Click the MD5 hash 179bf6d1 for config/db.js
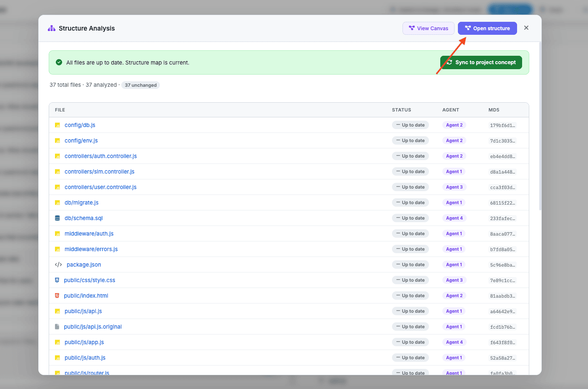Screen dimensions: 588x389 (x=502, y=126)
